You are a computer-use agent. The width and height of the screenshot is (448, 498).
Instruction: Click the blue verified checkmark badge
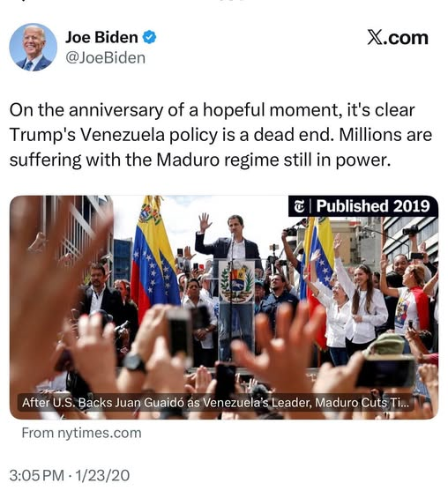[149, 37]
